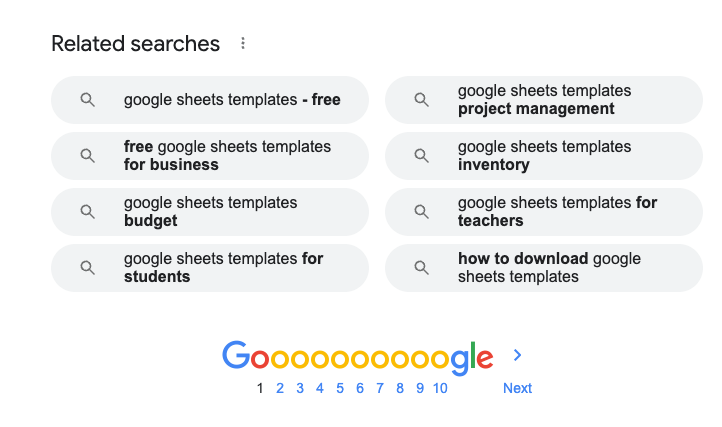
Task: Select 'google sheets templates budget' suggestion
Action: [x=210, y=212]
